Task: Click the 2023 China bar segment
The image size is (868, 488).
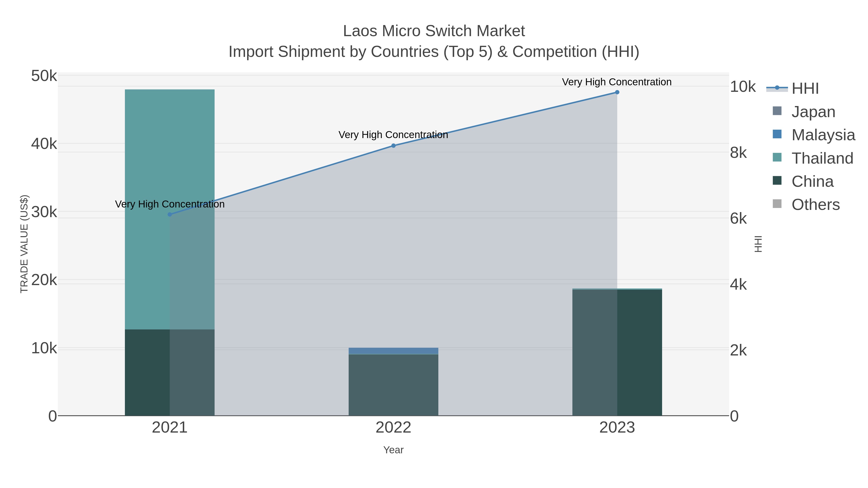Action: coord(617,353)
